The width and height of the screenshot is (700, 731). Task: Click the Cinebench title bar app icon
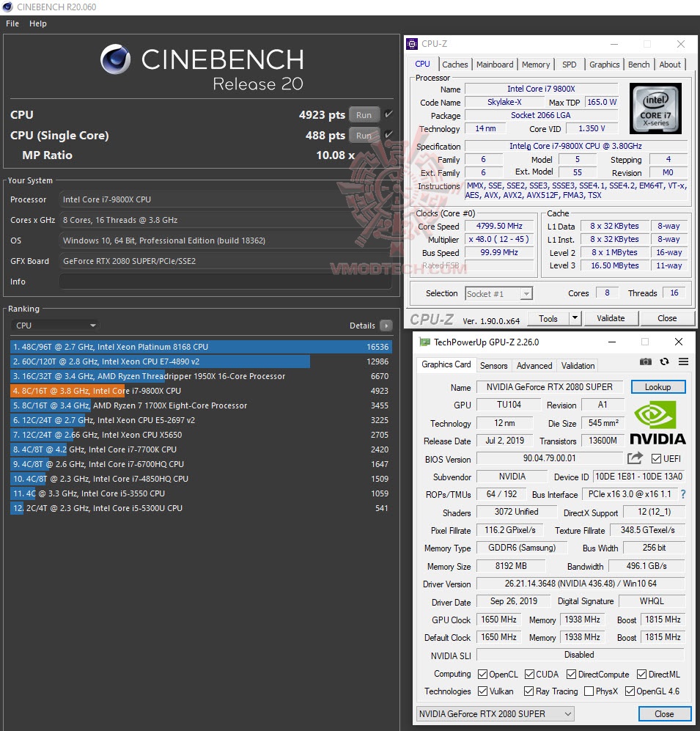pos(7,7)
